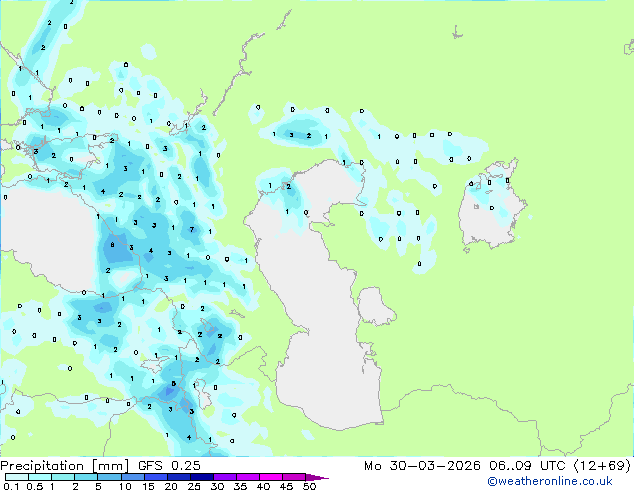Select the 5–10 mm legend color
Screen dimensions: 634x490
point(109,477)
